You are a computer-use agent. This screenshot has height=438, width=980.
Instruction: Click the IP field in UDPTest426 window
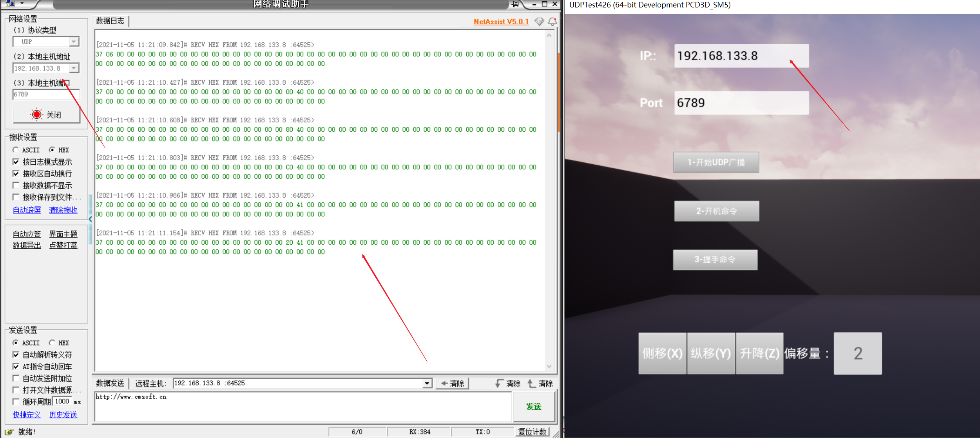[741, 56]
